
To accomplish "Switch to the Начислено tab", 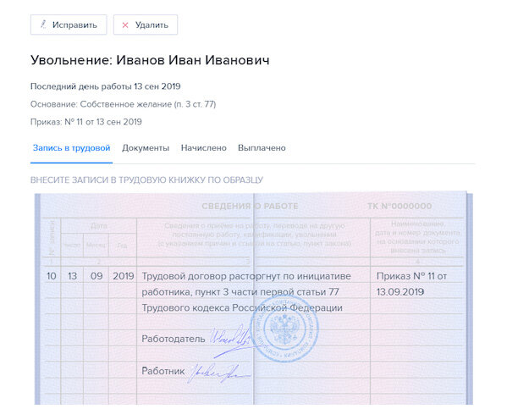I will [x=204, y=148].
